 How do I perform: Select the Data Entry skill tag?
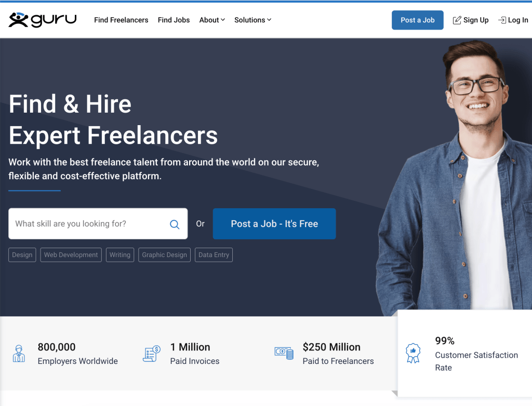point(214,255)
